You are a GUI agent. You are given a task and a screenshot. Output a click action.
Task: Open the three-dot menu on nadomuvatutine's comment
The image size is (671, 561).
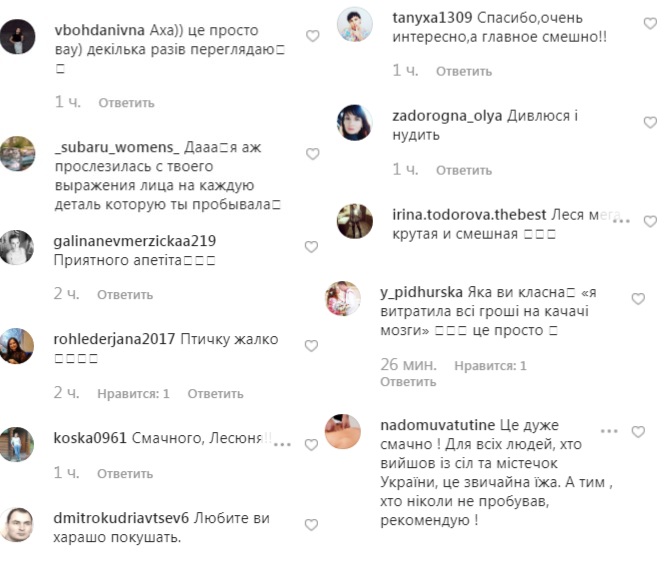609,431
